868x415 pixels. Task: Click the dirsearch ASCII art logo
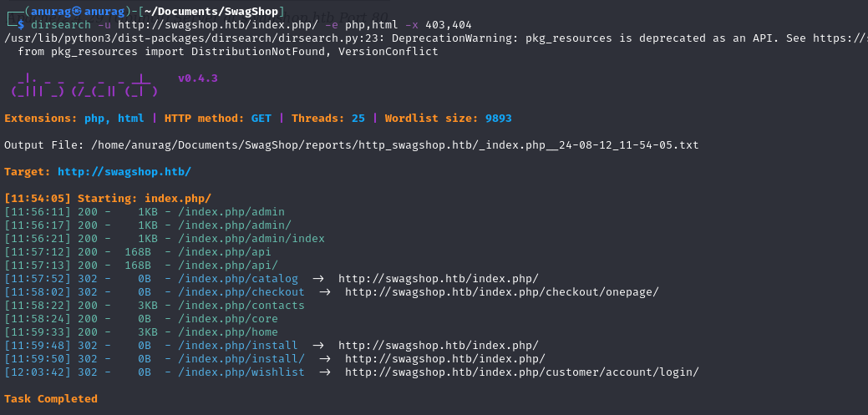[x=80, y=85]
